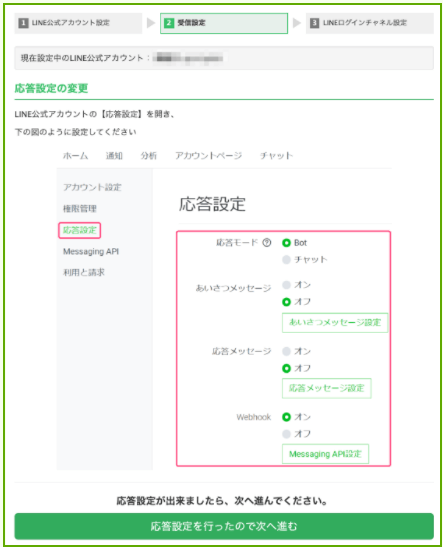Click the Messaging API設定 button
The width and height of the screenshot is (443, 547).
325,454
